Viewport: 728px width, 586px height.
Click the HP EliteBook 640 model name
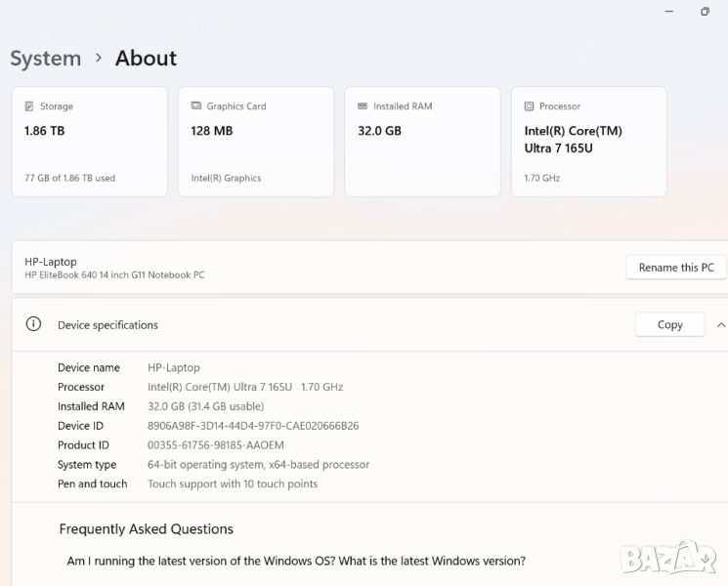point(114,275)
